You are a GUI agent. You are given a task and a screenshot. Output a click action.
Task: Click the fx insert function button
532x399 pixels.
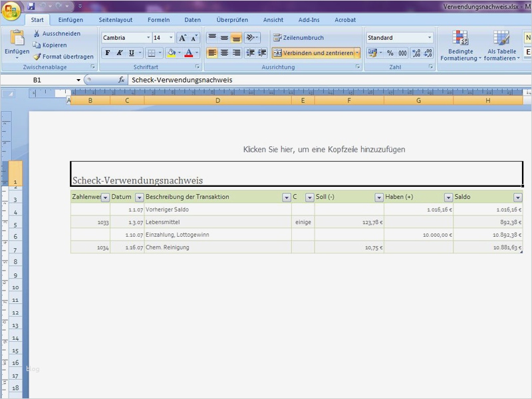coord(121,80)
